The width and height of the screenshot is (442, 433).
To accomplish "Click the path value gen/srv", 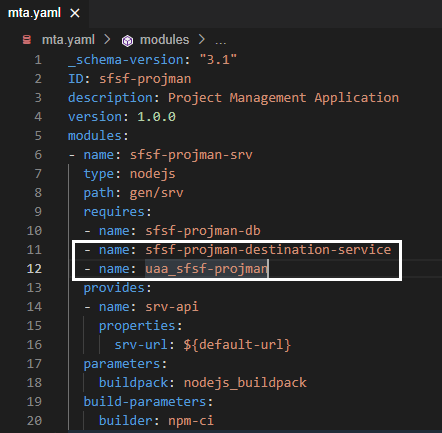I will (156, 193).
